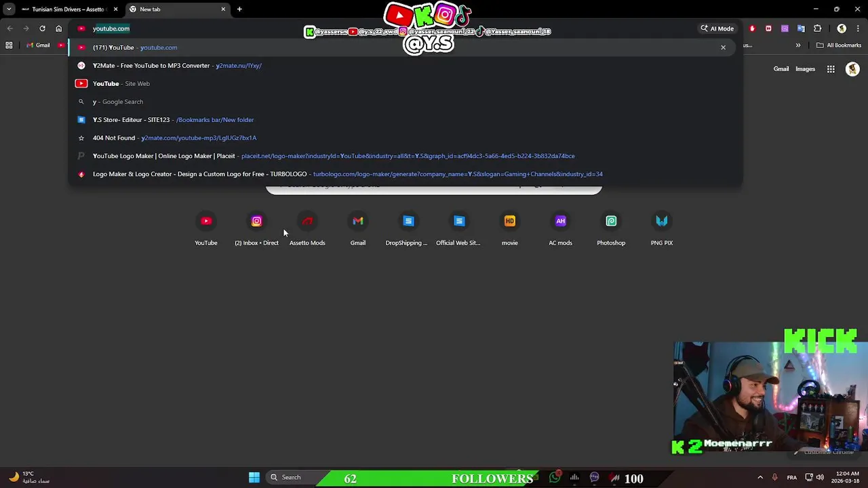Open the AC mods shortcut
The width and height of the screenshot is (868, 488).
point(560,229)
